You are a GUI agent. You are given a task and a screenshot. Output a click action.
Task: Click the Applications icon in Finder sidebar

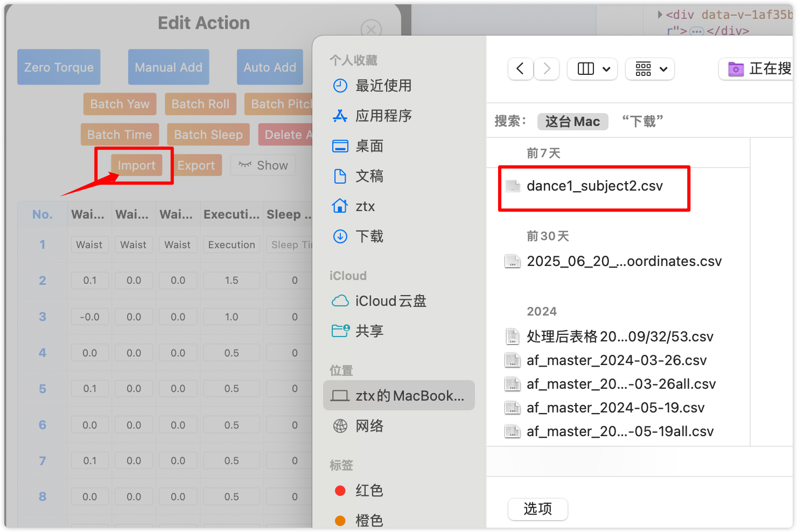340,116
